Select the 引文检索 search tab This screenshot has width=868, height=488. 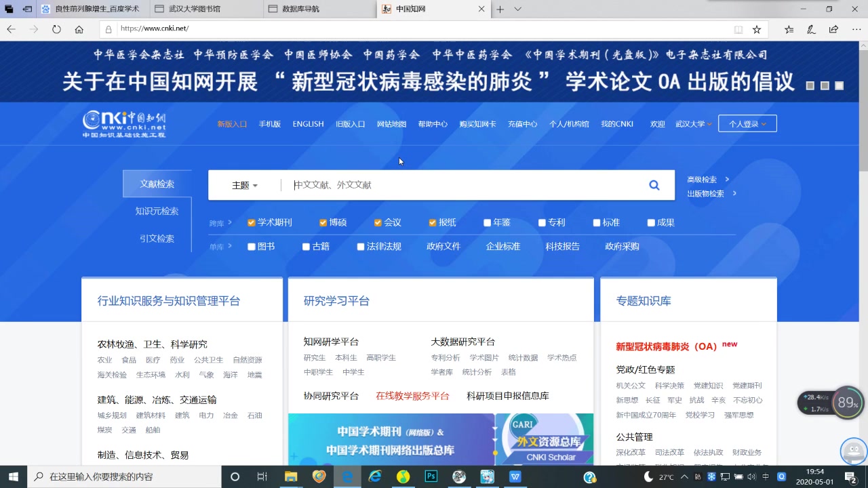click(157, 239)
